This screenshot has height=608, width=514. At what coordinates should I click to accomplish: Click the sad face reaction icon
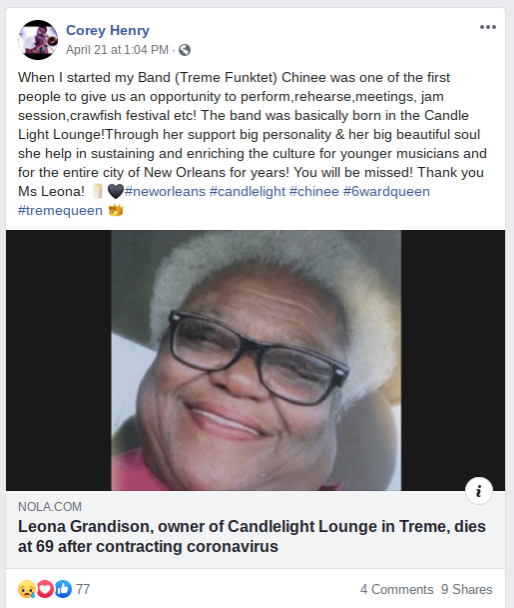tap(27, 589)
